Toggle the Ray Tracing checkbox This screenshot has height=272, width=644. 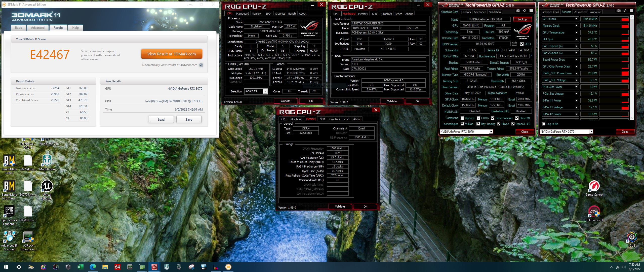[478, 124]
